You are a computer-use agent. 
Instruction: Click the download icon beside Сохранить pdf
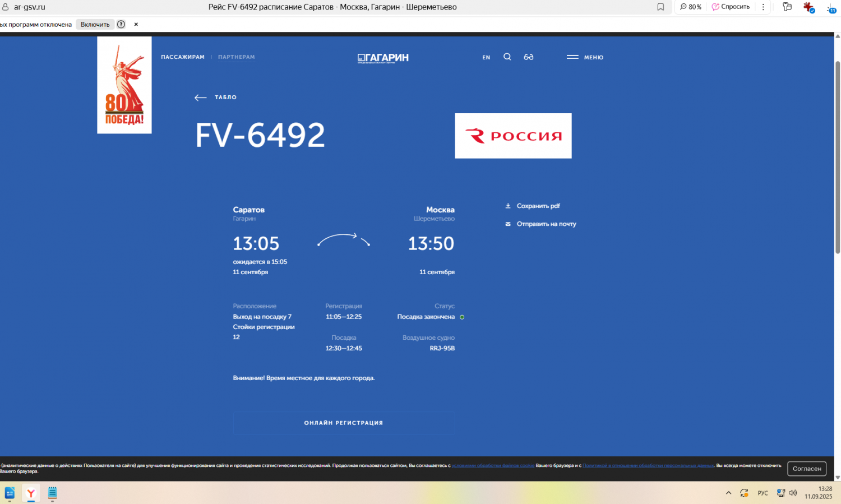tap(508, 206)
